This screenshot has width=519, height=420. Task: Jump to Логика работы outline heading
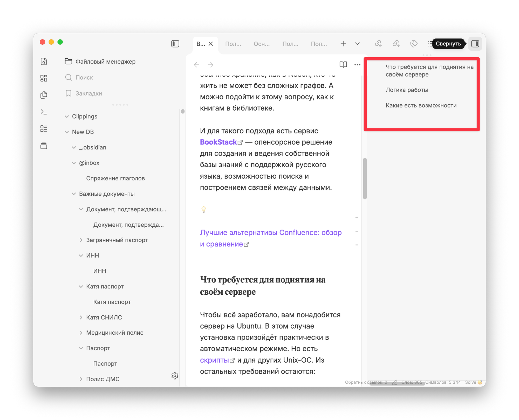[x=406, y=90]
